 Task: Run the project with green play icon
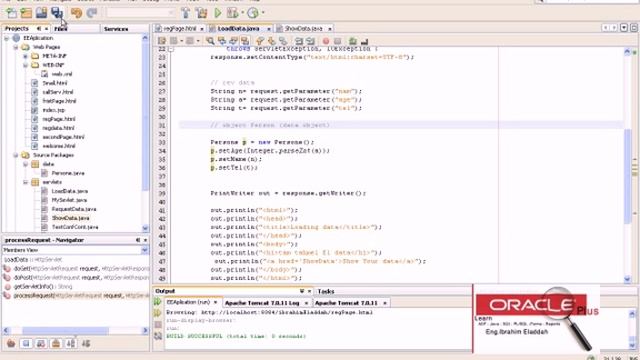[x=218, y=13]
